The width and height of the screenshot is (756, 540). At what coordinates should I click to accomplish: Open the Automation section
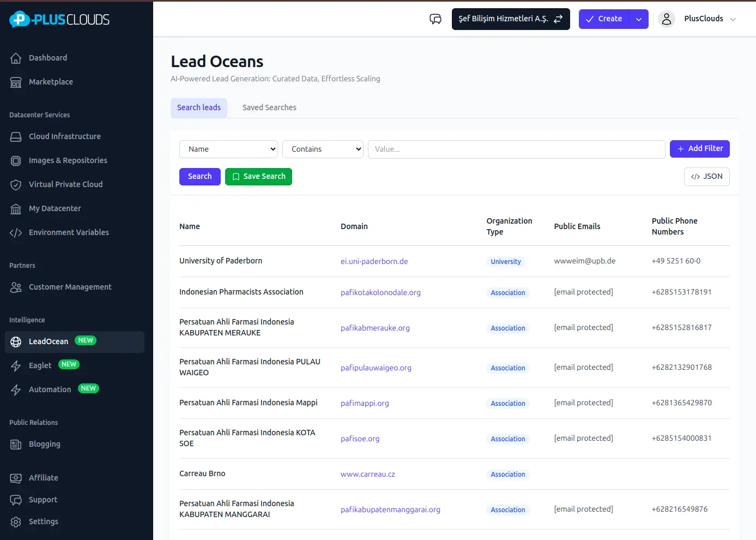50,389
